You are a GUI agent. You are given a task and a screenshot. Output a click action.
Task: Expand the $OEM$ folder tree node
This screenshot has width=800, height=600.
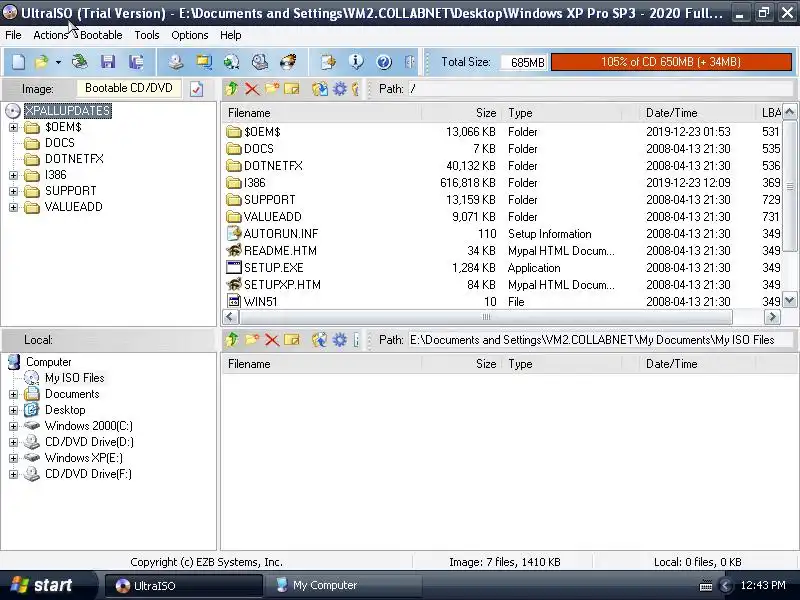[x=13, y=127]
